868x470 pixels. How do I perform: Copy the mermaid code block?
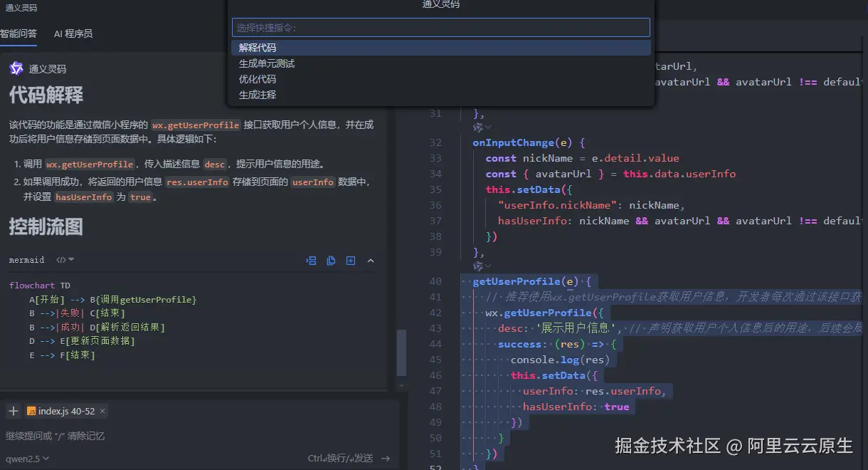pos(331,261)
